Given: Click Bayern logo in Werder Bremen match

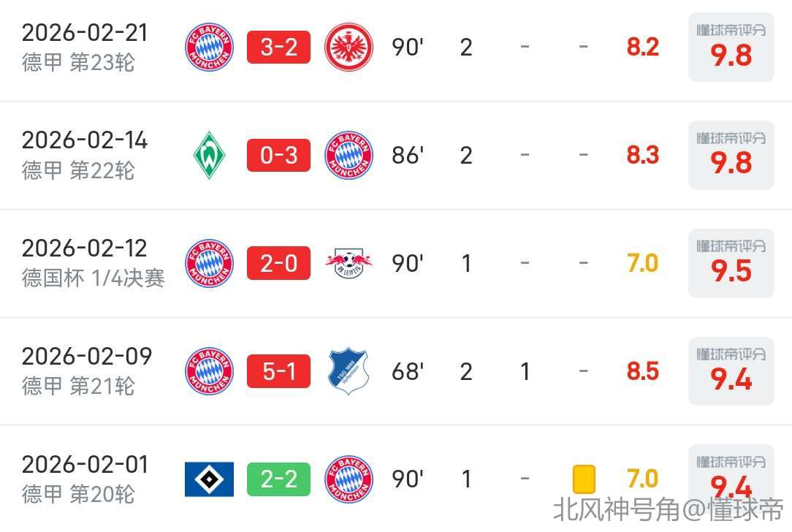Looking at the screenshot, I should click(x=349, y=155).
